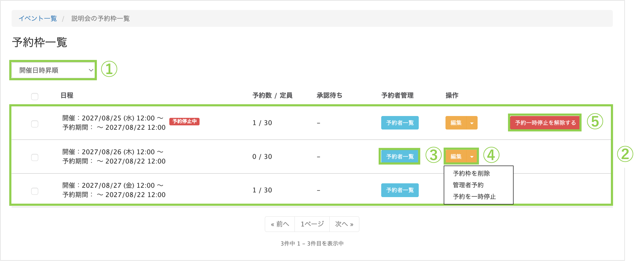Click 編集 button for the 08/26 slot

click(456, 157)
